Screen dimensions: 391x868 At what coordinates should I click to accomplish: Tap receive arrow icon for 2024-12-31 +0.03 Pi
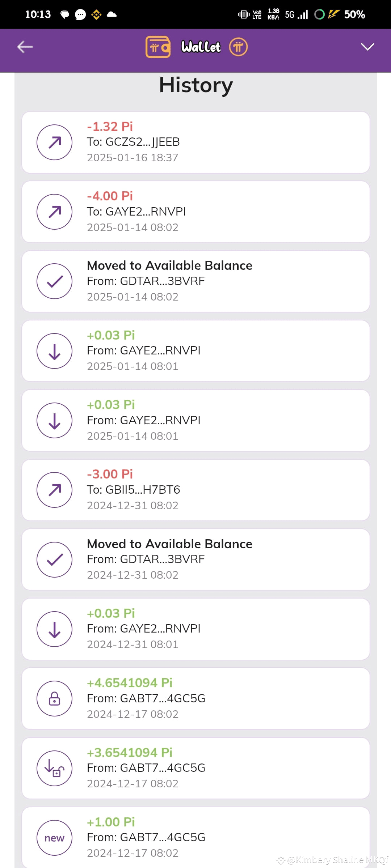pyautogui.click(x=54, y=629)
